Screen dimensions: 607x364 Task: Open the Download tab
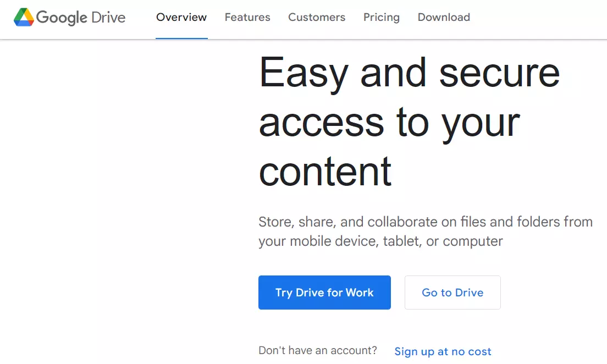pos(444,18)
